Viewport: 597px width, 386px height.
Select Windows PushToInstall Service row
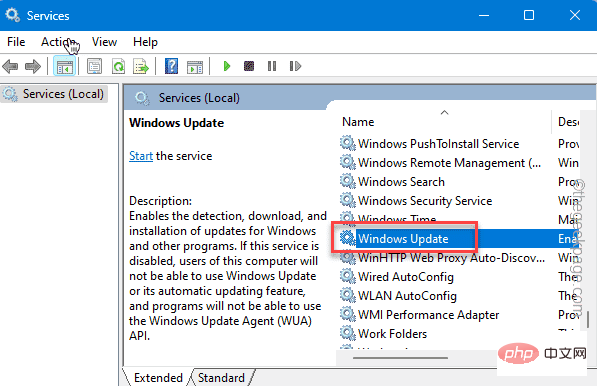460,144
